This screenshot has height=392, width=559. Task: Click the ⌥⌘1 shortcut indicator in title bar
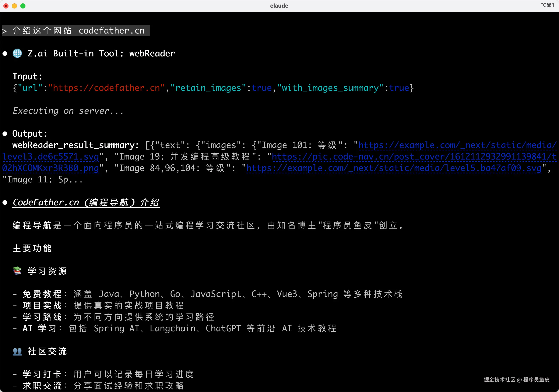point(547,5)
